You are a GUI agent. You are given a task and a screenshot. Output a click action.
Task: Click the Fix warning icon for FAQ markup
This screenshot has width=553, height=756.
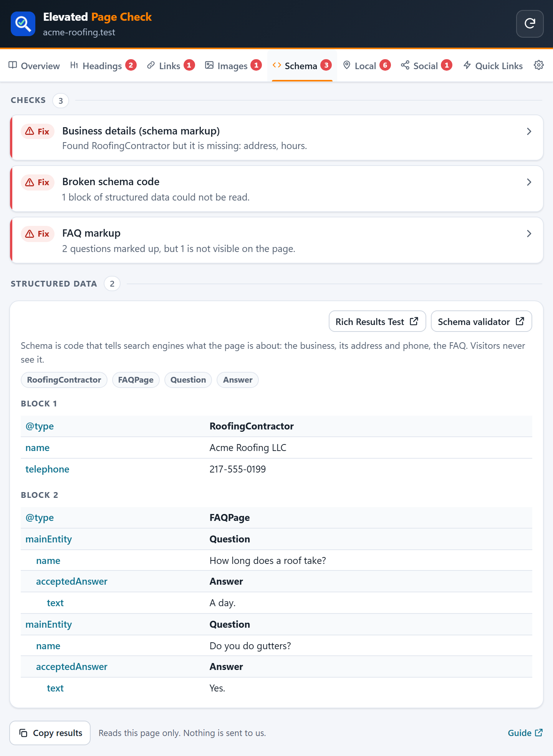(30, 234)
